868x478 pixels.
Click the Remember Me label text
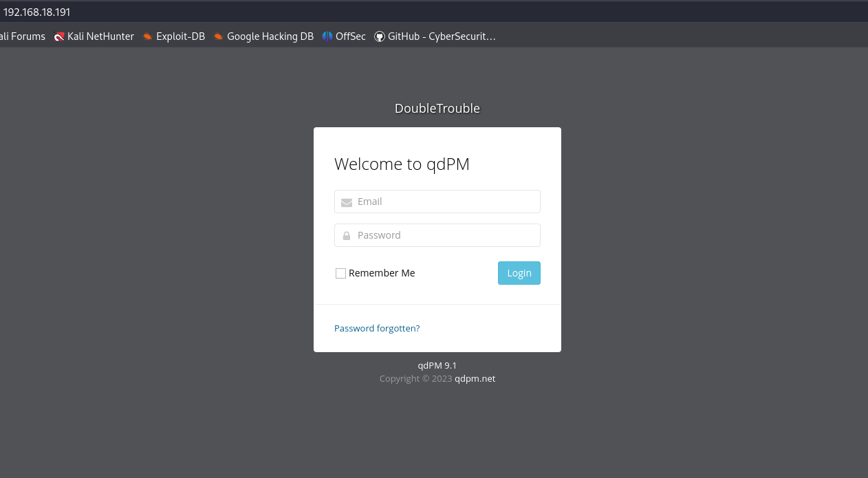coord(382,273)
